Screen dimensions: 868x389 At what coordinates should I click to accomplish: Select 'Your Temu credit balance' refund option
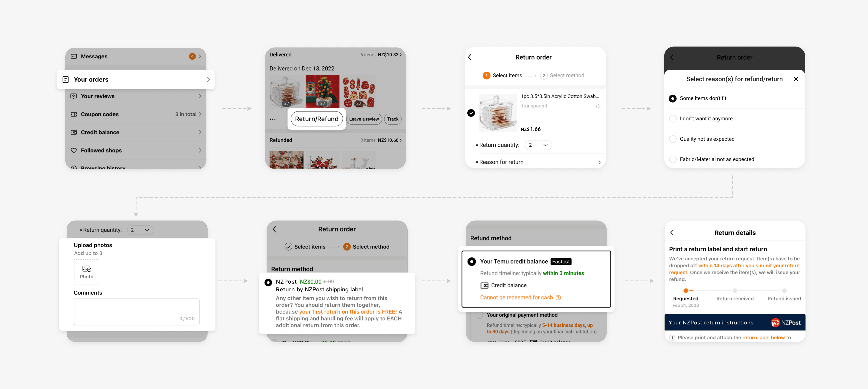[472, 261]
